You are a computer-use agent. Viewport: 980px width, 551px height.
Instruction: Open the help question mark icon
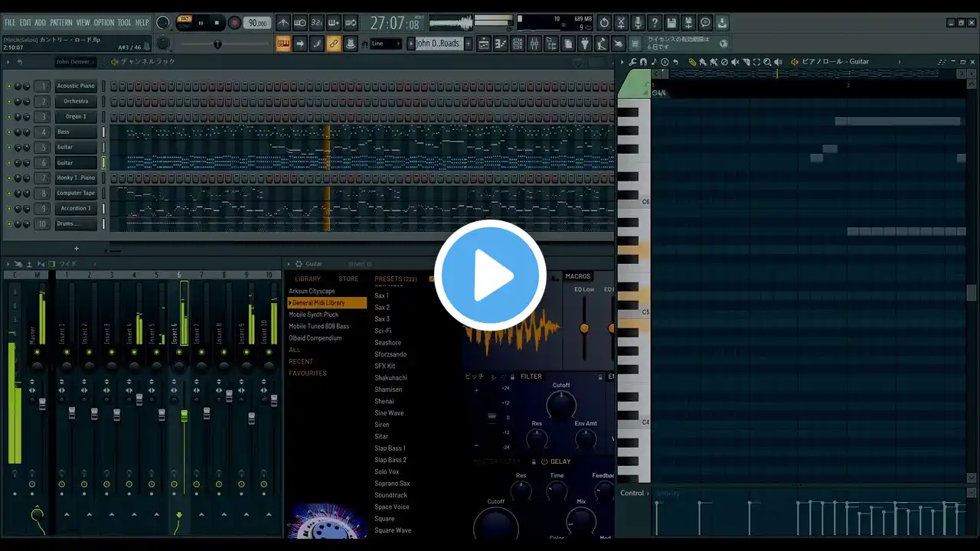tap(655, 23)
